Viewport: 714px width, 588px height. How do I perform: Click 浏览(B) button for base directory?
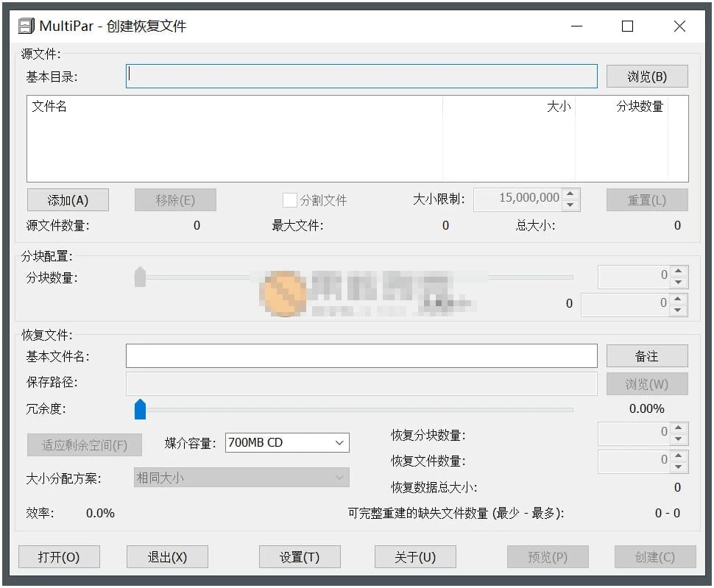[646, 77]
